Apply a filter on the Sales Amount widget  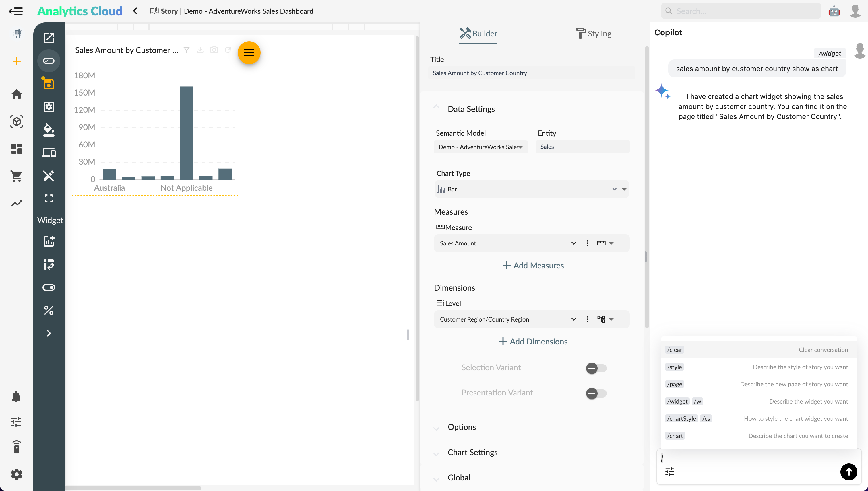[x=186, y=50]
